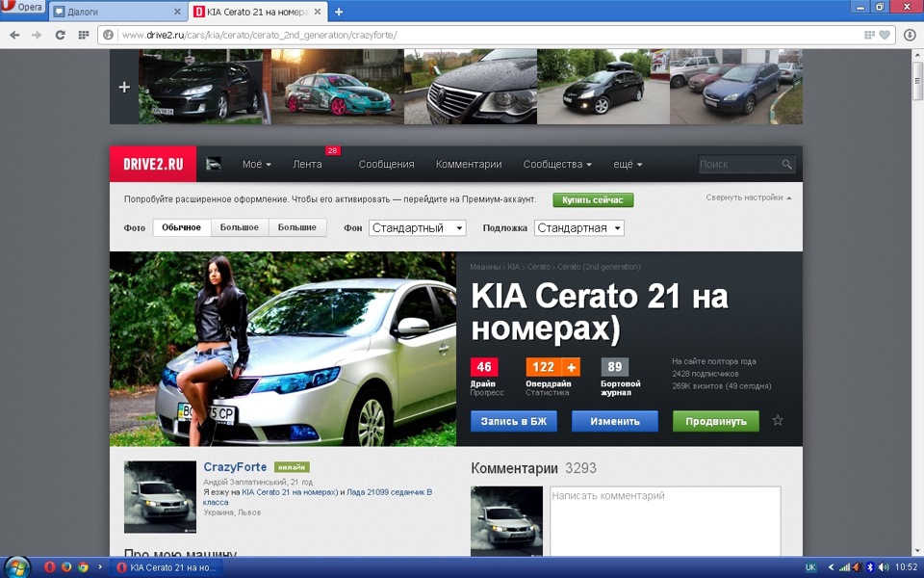
Task: Click the orange 122 Овердрайв counter
Action: (543, 367)
